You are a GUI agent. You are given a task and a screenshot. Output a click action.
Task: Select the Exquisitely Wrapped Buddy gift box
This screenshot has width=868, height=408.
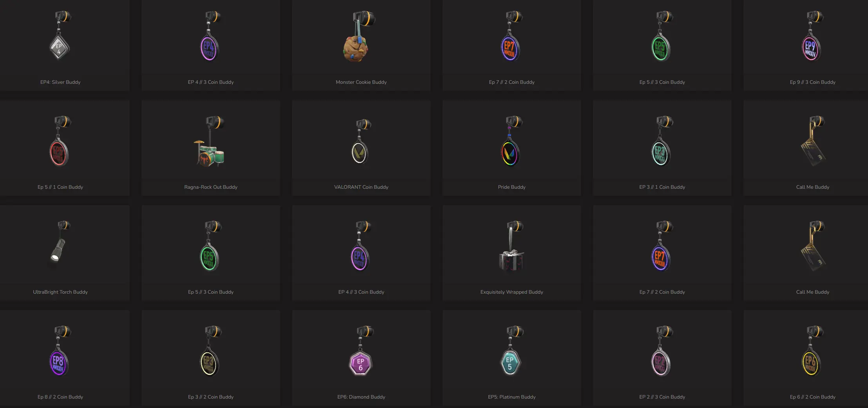(x=512, y=246)
